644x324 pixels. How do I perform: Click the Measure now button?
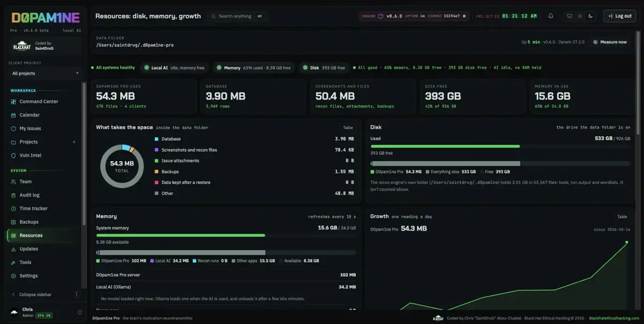tap(610, 42)
